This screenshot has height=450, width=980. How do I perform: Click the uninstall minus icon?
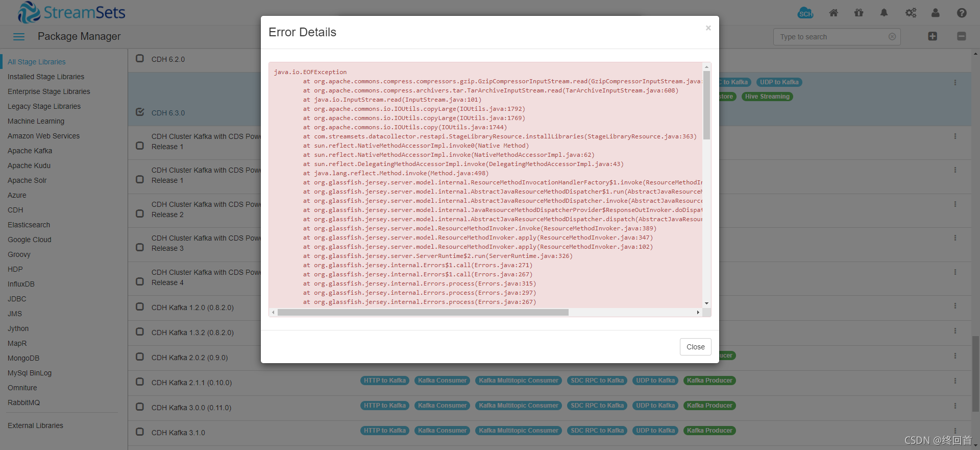(962, 36)
